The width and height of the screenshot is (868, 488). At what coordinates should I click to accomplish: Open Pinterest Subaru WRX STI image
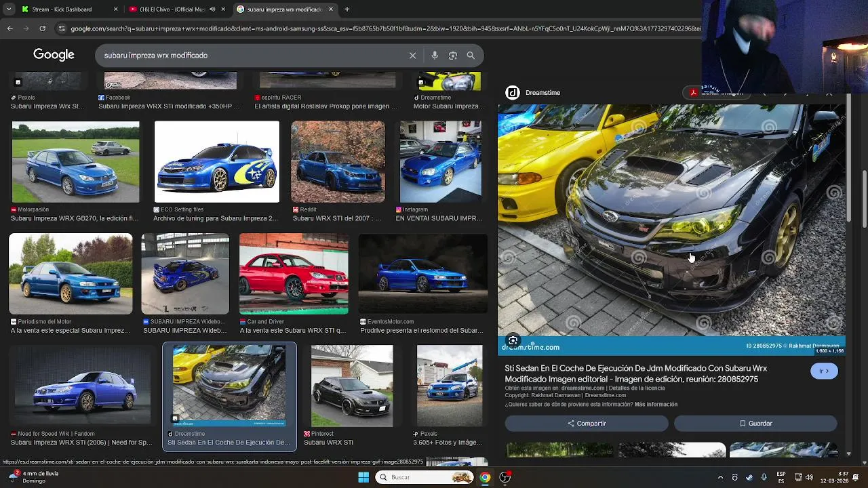352,386
